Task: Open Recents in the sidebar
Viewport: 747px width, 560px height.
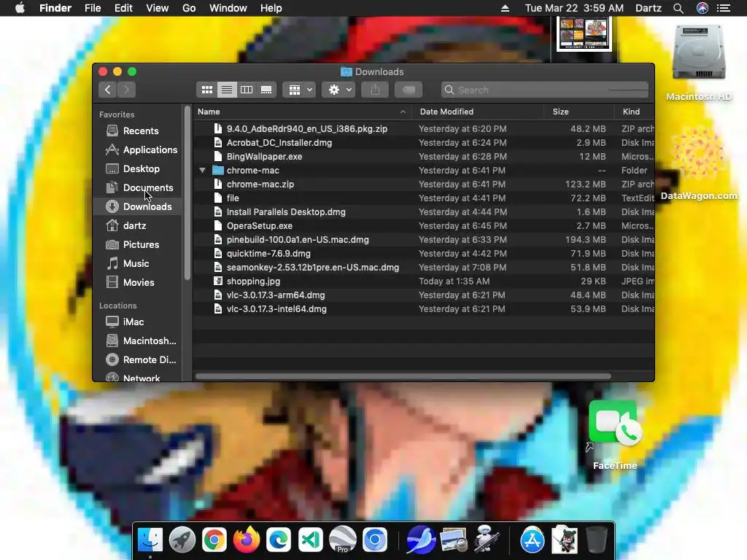Action: pyautogui.click(x=137, y=131)
